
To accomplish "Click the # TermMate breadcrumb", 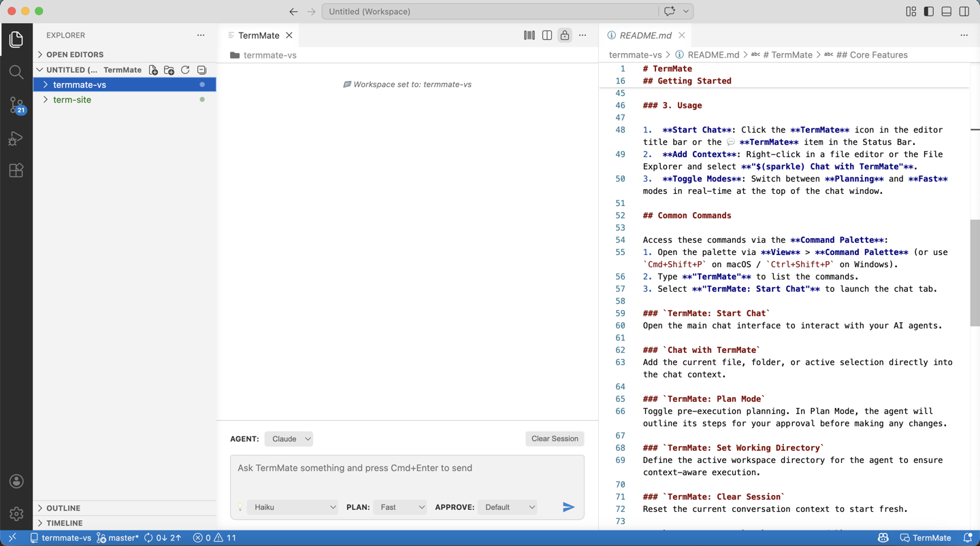I will (787, 55).
